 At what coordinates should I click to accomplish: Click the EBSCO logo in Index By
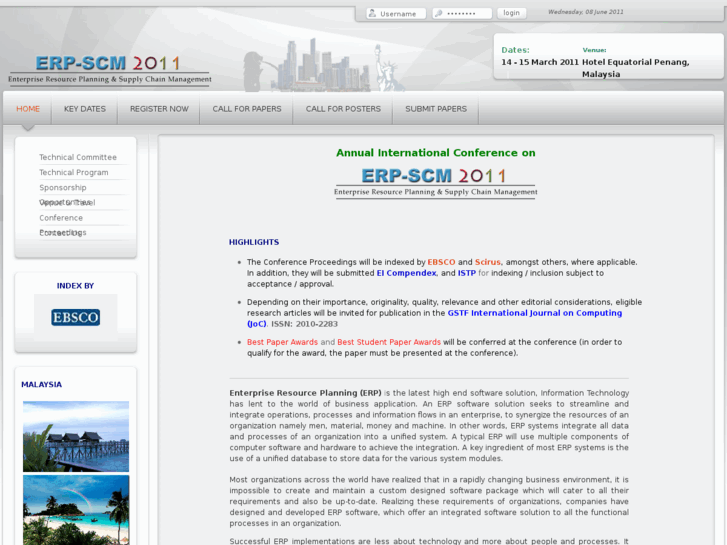pyautogui.click(x=76, y=317)
